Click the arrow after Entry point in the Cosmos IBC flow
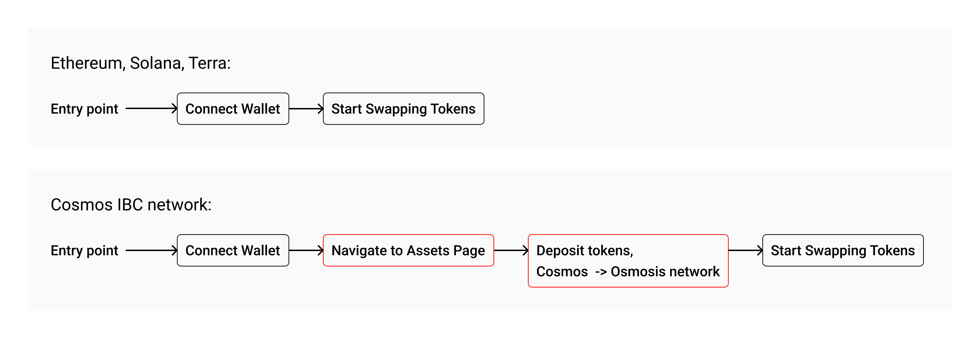 (151, 251)
